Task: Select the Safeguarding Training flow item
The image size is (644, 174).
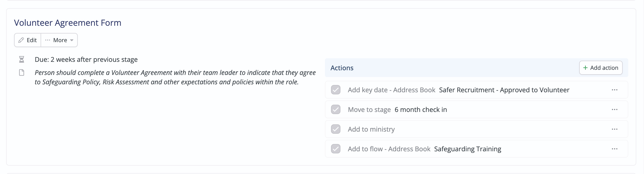Action: coord(467,149)
